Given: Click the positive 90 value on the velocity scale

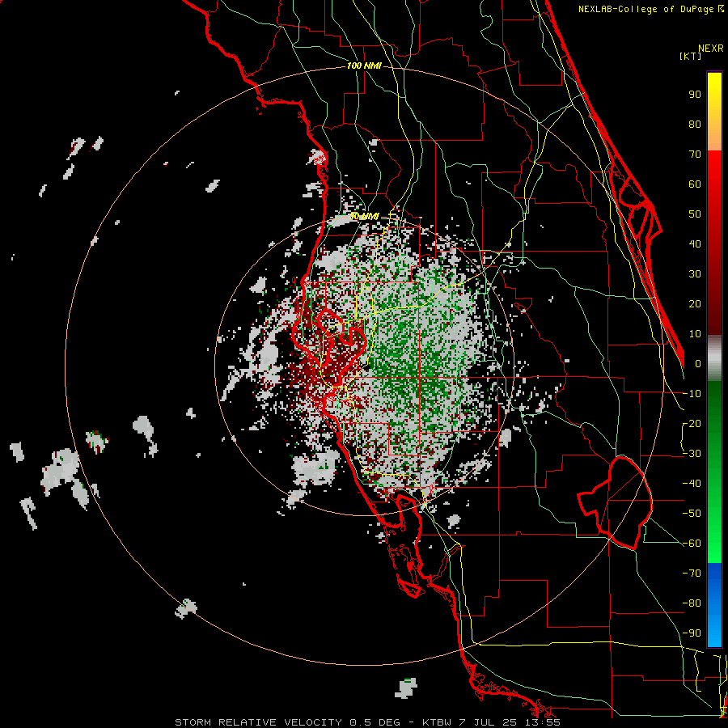Looking at the screenshot, I should point(695,95).
